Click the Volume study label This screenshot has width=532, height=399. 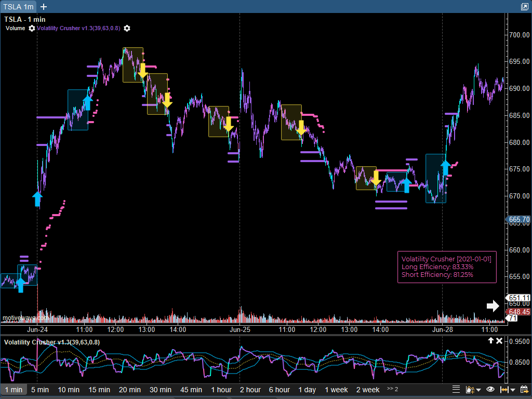[x=15, y=28]
